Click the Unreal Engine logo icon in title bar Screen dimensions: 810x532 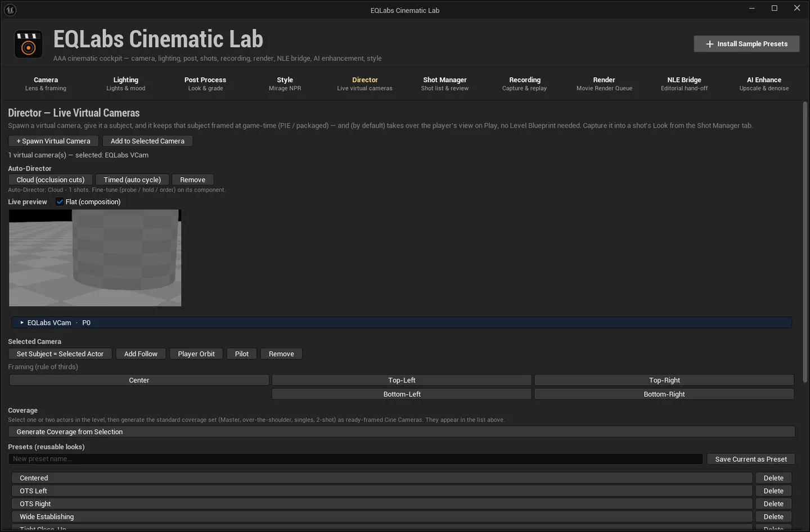pos(10,10)
